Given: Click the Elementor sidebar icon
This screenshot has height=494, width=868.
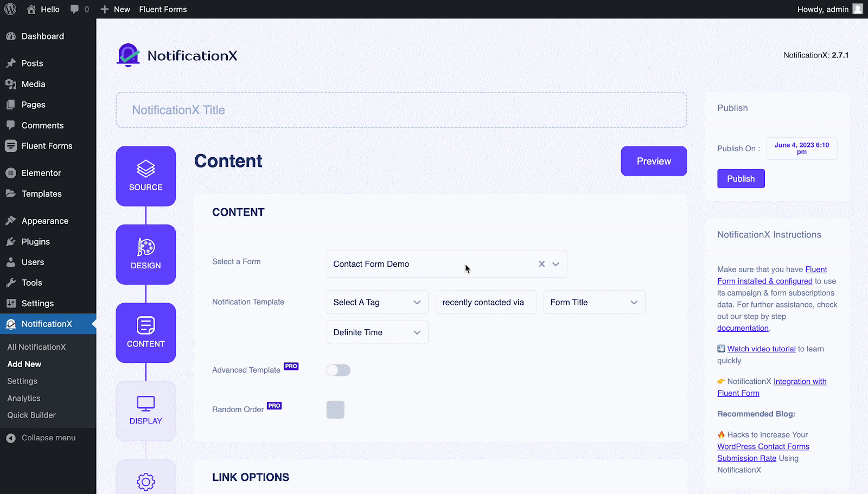Looking at the screenshot, I should point(11,173).
